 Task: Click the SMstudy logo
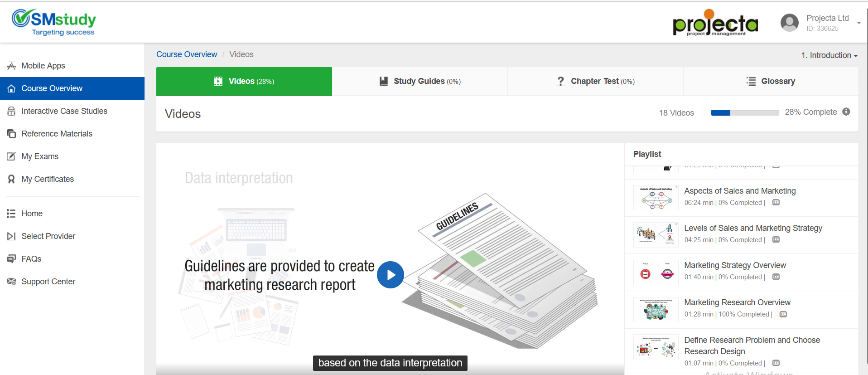(54, 22)
